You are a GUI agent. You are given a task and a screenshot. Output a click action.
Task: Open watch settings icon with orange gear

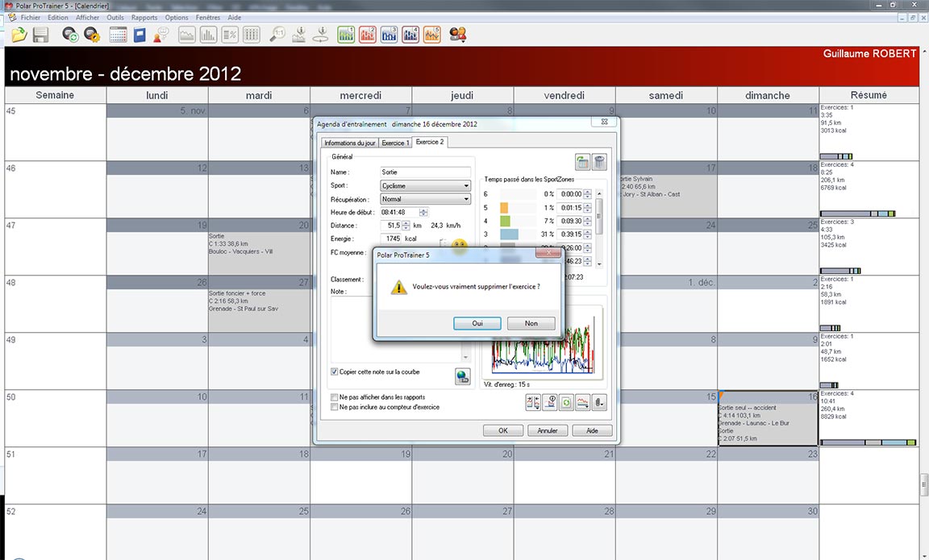pos(92,35)
